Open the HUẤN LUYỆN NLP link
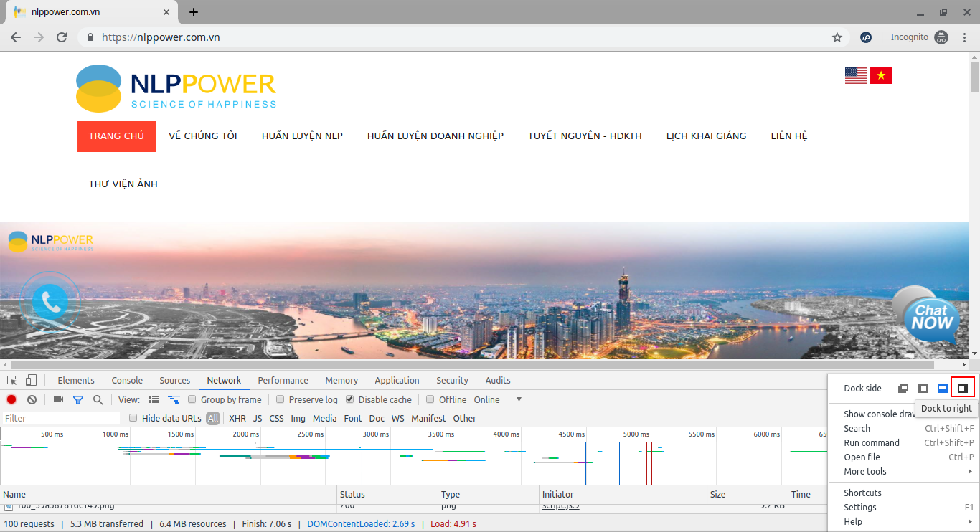Screen dimensions: 980x532 (302, 136)
